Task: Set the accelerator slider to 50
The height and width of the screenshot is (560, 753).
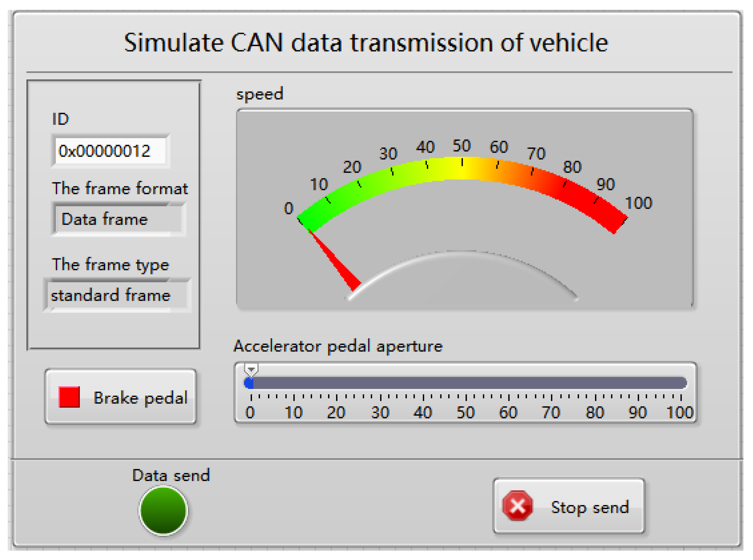Action: (x=466, y=383)
